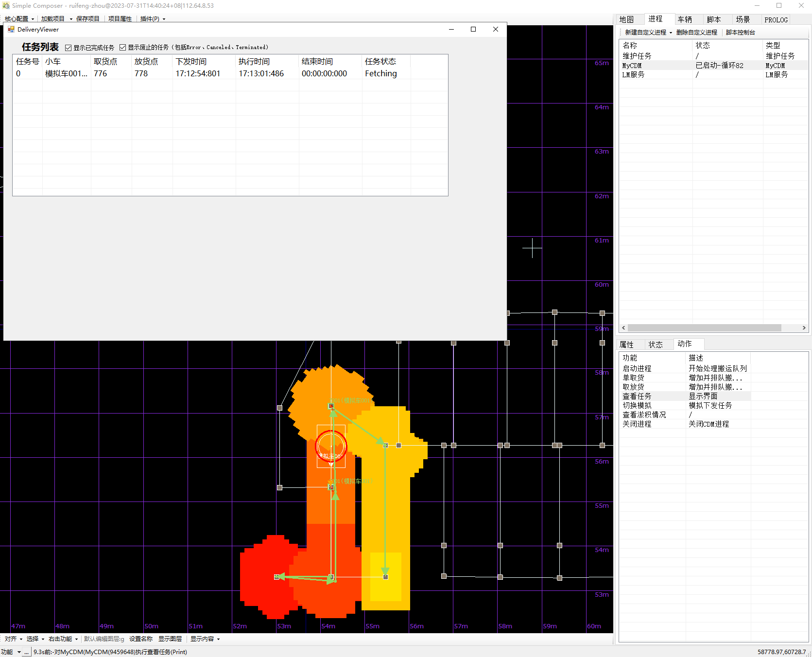812x657 pixels.
Task: Switch to the PROLOG tab
Action: pos(776,20)
